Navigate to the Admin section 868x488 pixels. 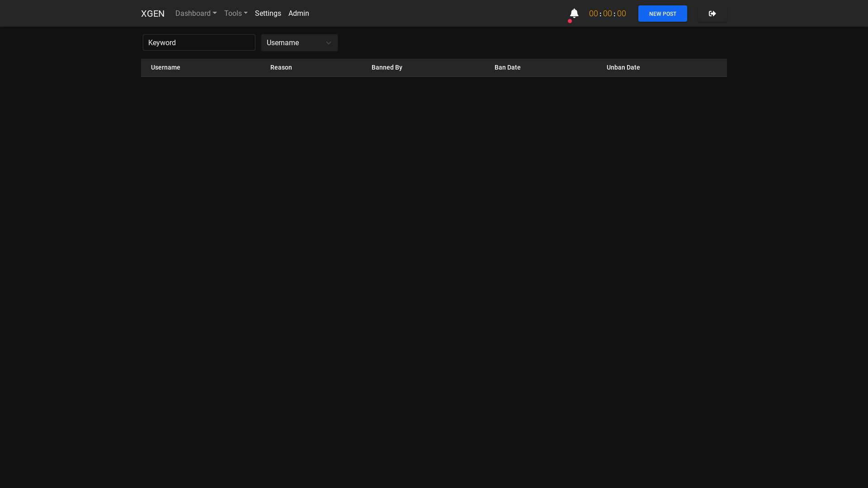coord(298,13)
